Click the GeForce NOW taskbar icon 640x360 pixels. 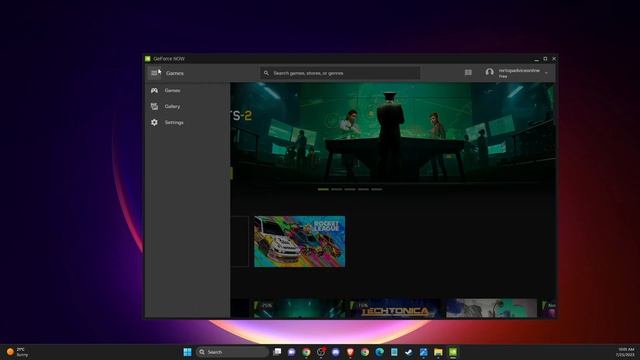[x=453, y=352]
